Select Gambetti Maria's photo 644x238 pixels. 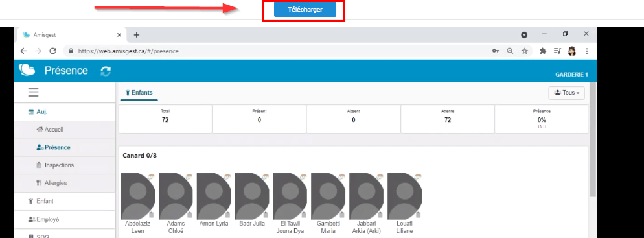coord(328,196)
